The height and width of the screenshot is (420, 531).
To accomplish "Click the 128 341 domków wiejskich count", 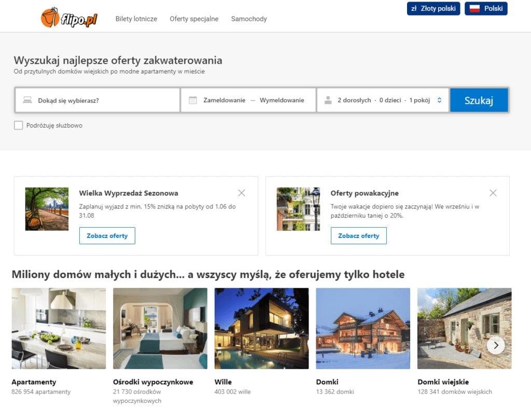I will pos(455,392).
